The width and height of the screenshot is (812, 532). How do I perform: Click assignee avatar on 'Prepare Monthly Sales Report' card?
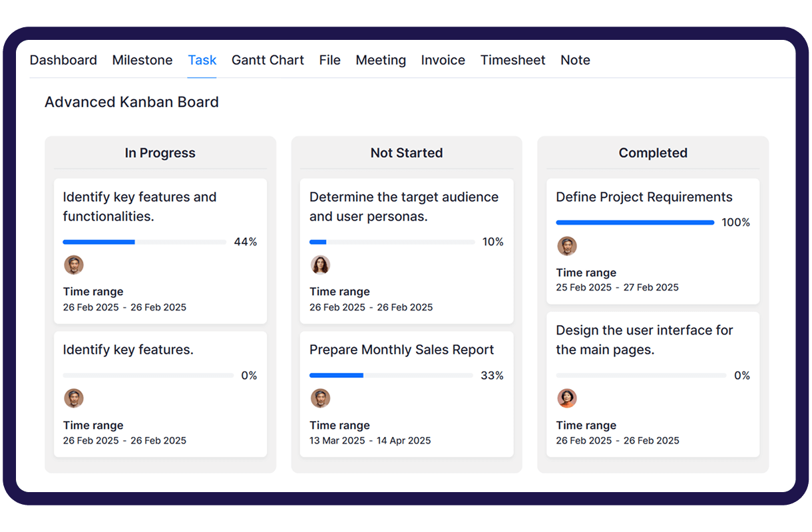click(320, 398)
